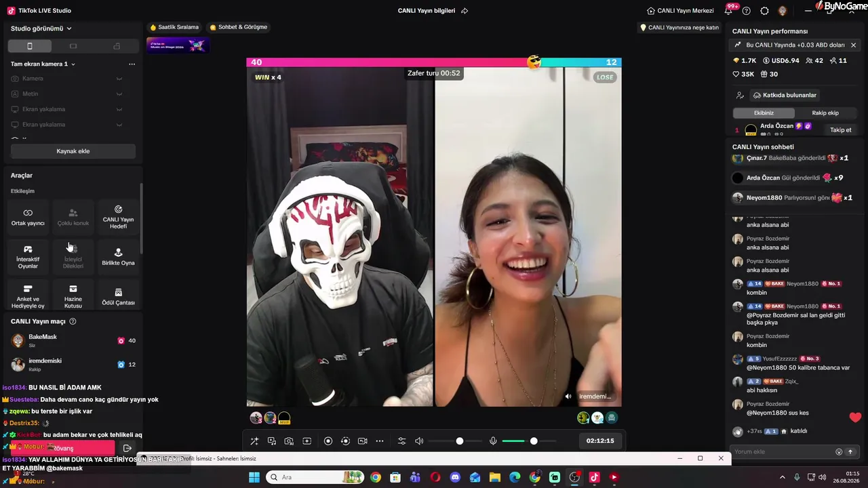
Task: Click the replay capture circle icon
Action: tap(345, 441)
